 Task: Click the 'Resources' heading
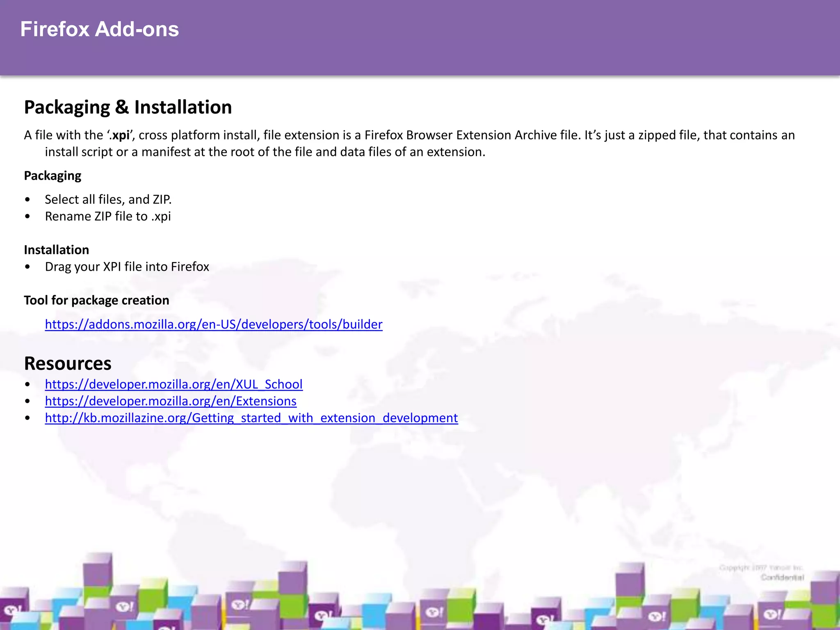coord(68,363)
